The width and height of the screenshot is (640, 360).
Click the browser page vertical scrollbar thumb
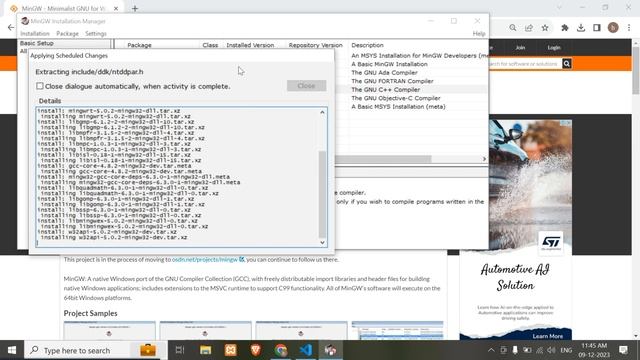point(636,71)
